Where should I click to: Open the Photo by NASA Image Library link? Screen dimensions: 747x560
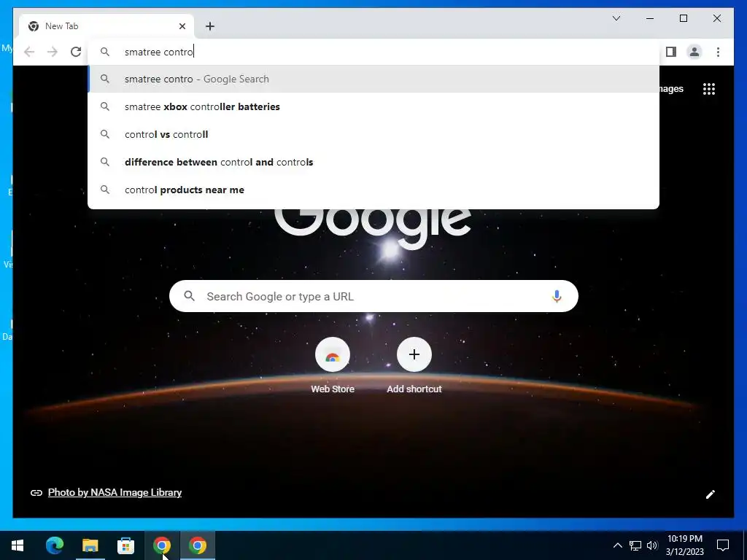pyautogui.click(x=115, y=492)
